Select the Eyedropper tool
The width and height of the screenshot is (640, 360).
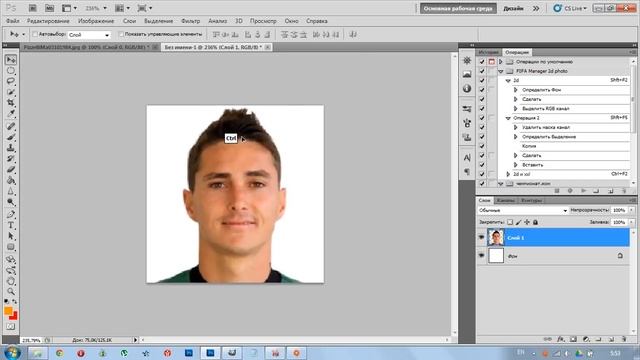point(11,113)
